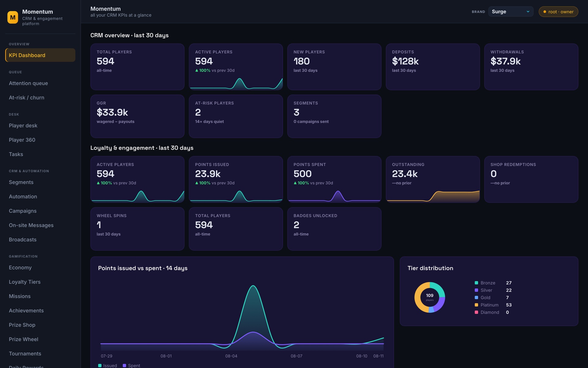Click the Momentum M logo icon
The image size is (588, 368).
pyautogui.click(x=13, y=17)
